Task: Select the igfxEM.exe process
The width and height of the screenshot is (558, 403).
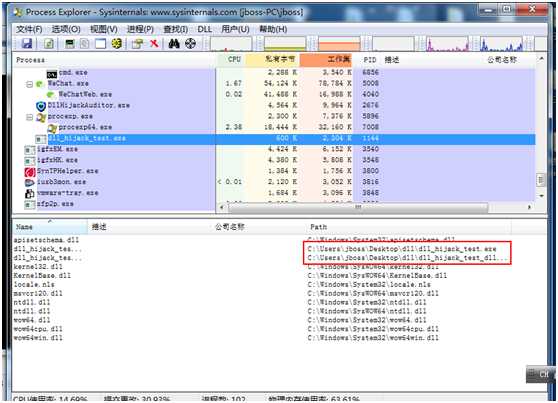Action: coord(57,149)
